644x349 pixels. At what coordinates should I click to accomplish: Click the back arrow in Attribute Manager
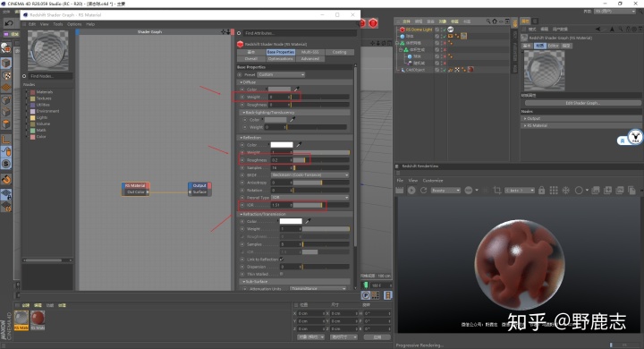tap(598, 30)
